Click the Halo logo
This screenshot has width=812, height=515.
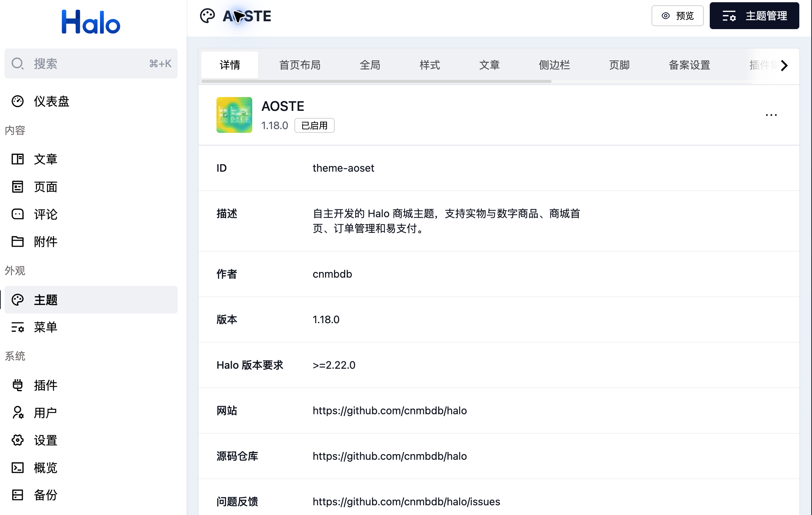coord(91,22)
